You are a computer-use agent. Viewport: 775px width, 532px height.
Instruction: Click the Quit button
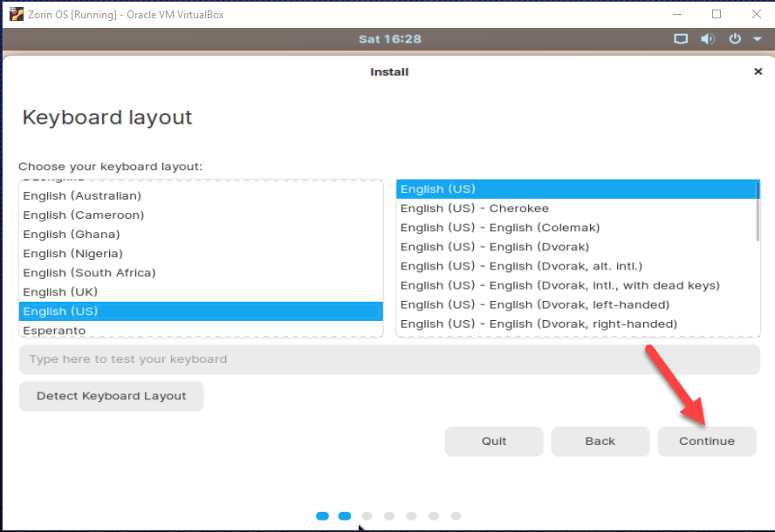pos(493,441)
